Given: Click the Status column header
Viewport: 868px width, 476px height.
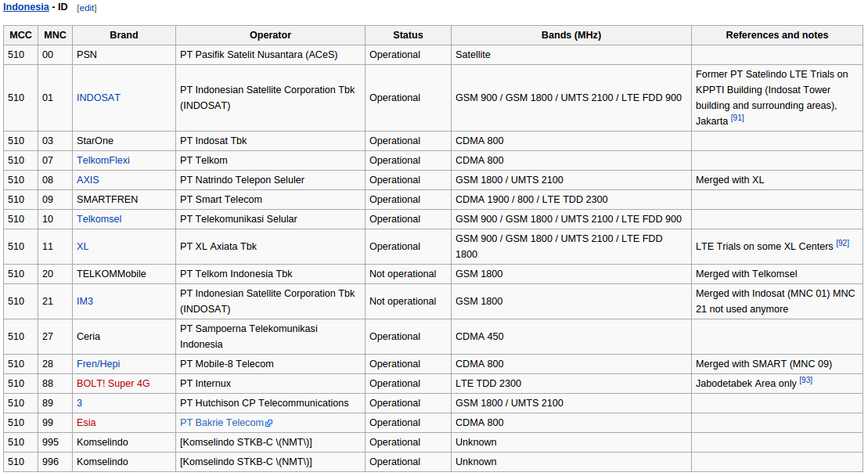Looking at the screenshot, I should pyautogui.click(x=408, y=35).
